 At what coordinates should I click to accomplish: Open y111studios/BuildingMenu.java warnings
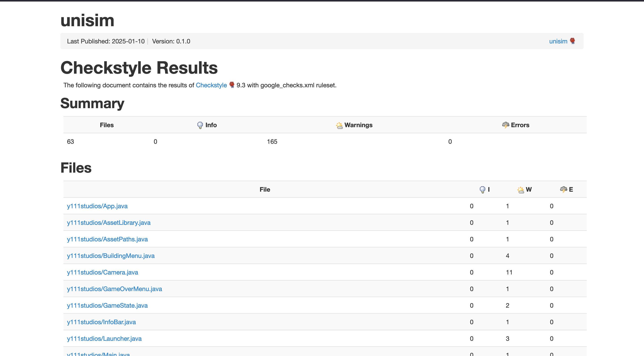click(x=110, y=256)
